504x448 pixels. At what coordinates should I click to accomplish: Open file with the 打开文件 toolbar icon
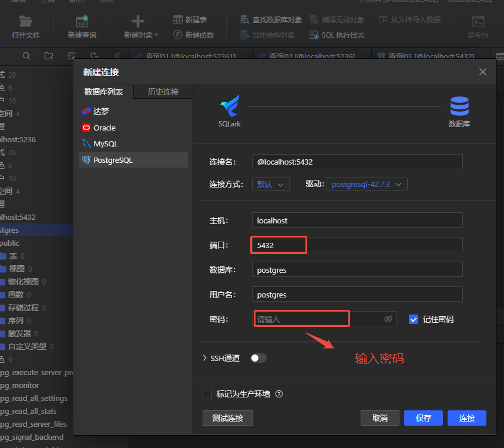26,27
